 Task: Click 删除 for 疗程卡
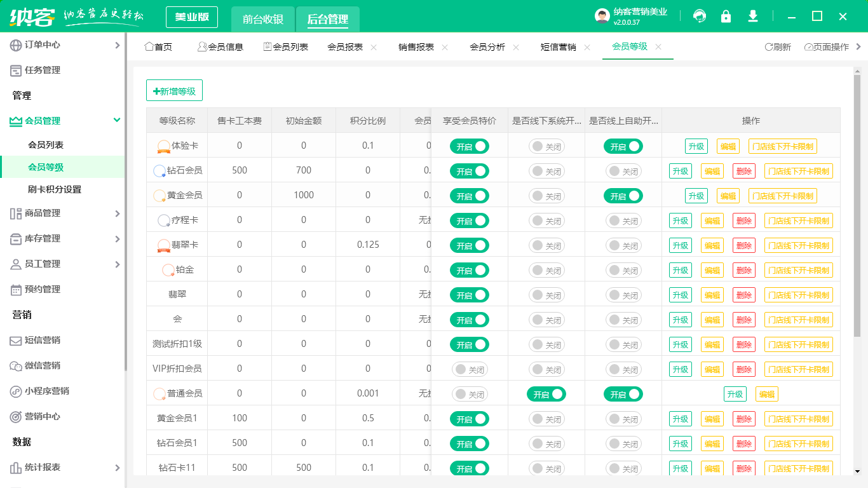coord(744,220)
